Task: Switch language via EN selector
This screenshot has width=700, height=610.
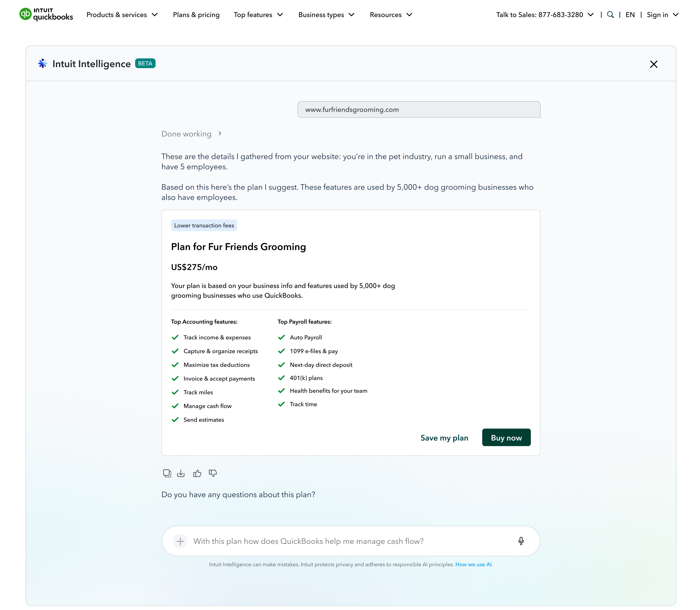Action: pos(630,15)
